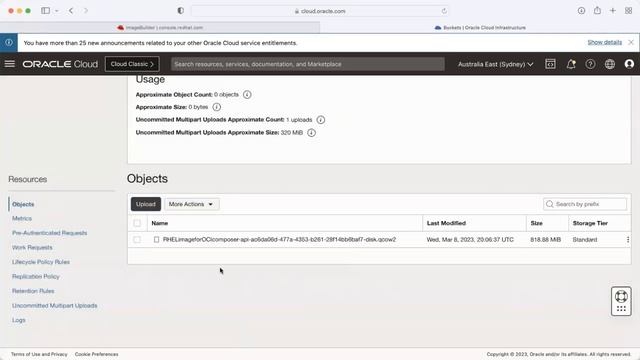The image size is (640, 360).
Task: Open the Australia East (Sydney) region dropdown
Action: click(496, 64)
